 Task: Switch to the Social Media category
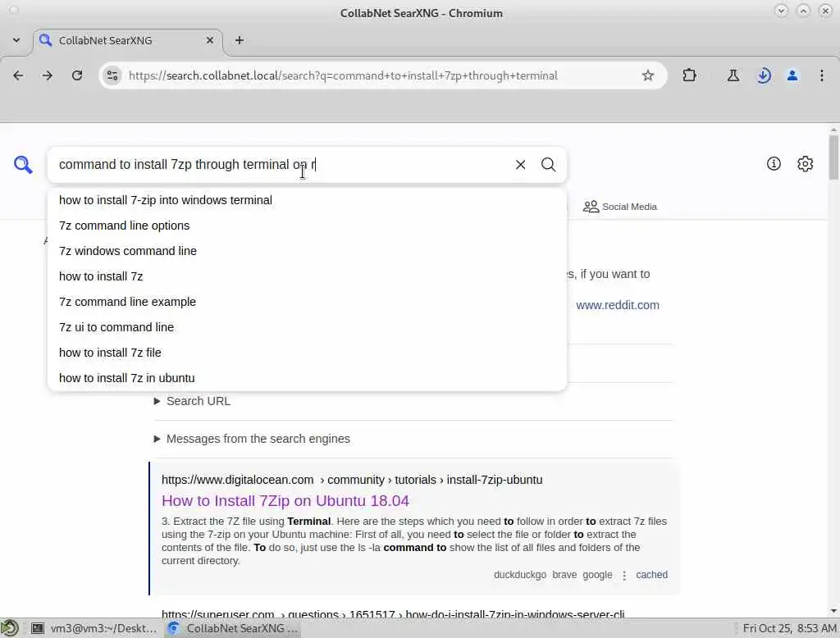620,207
